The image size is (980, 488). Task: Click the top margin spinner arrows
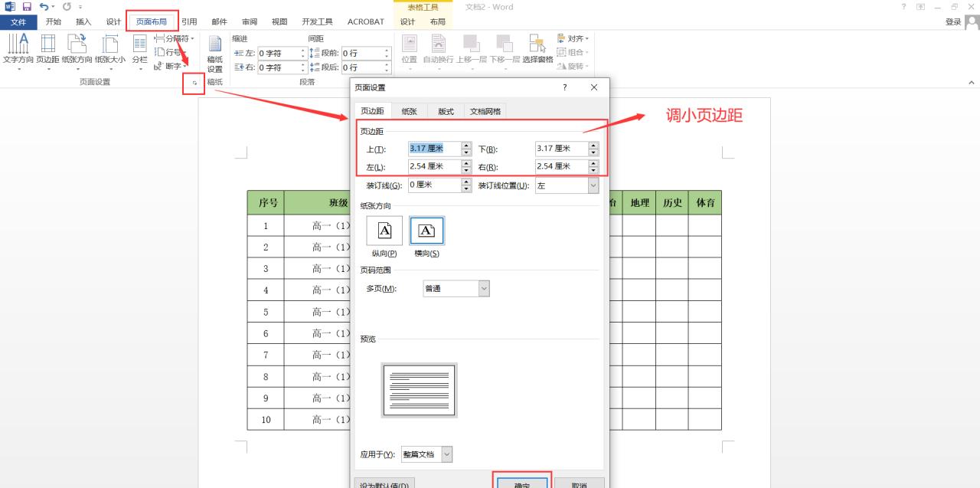[x=466, y=149]
